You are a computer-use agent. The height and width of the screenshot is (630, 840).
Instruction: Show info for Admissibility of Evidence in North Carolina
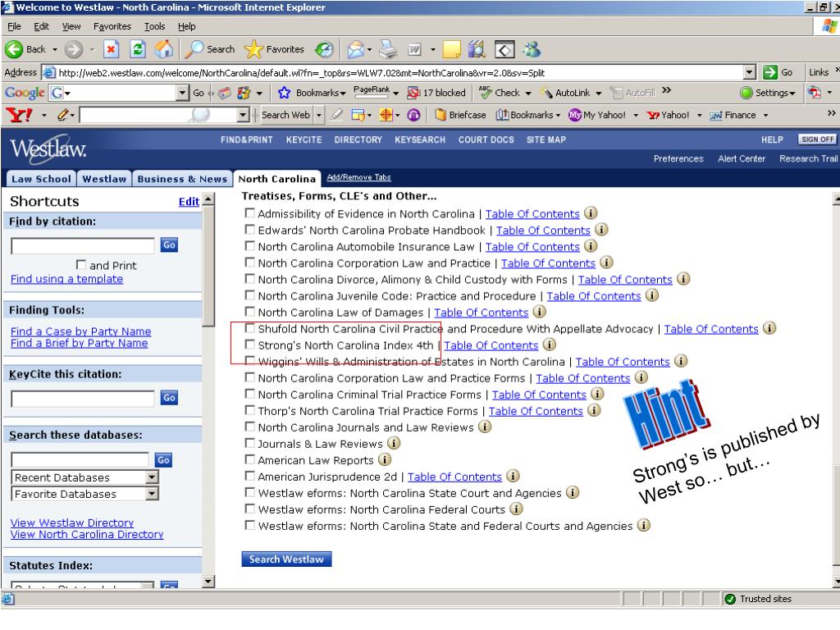click(x=591, y=213)
